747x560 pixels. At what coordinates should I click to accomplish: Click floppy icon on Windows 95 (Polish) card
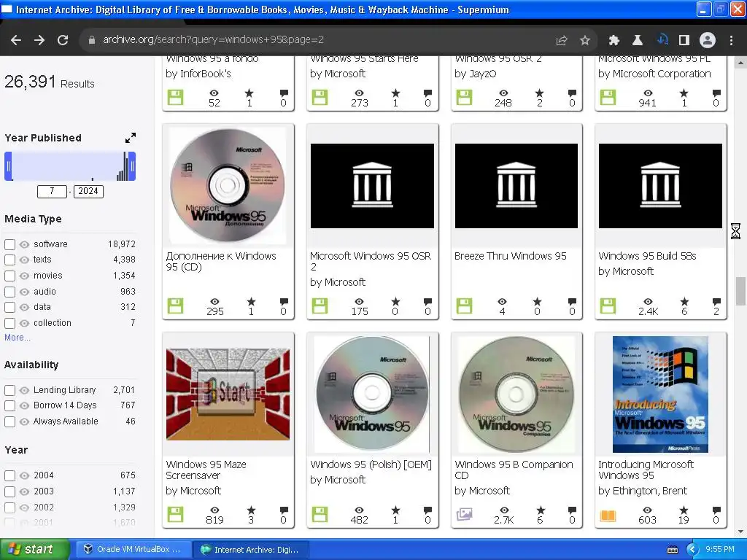pos(320,515)
